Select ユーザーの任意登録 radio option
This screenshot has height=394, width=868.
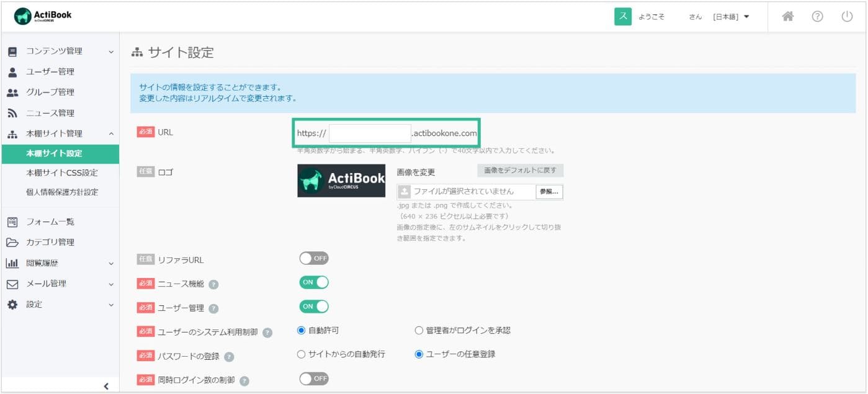[x=419, y=354]
